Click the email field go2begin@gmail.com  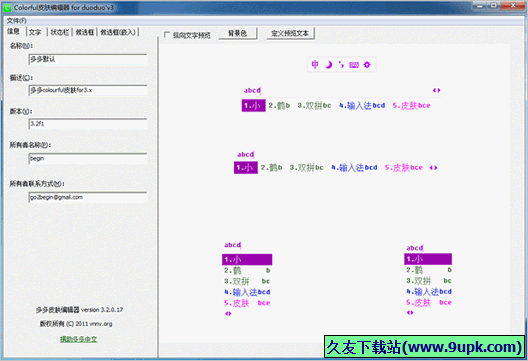point(88,197)
